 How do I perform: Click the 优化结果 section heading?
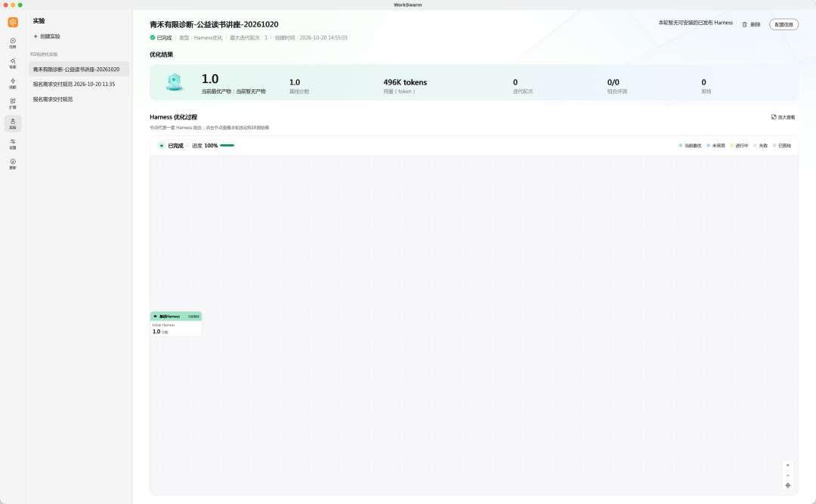click(162, 54)
